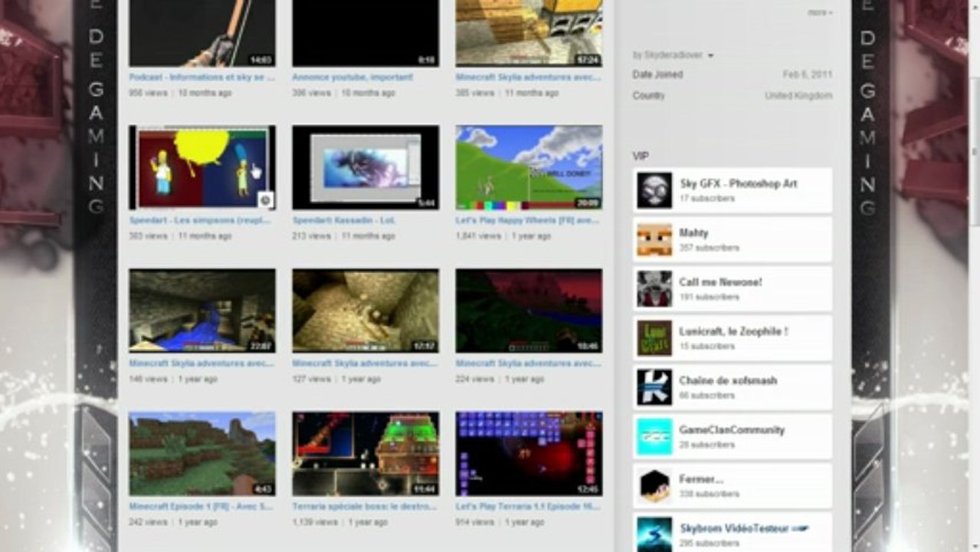This screenshot has width=980, height=552.
Task: Open Minecraft Skylia adventures title with 127 views
Action: click(x=365, y=363)
